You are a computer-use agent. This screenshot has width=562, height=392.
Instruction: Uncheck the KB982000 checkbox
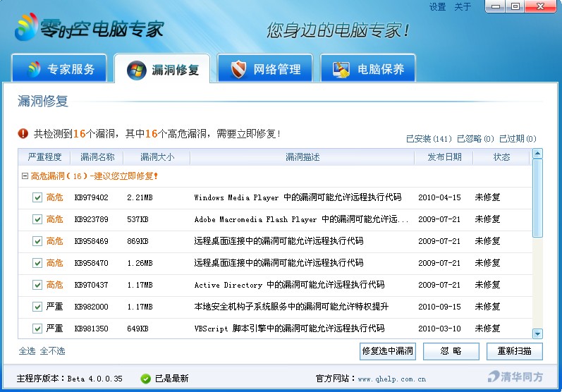[37, 307]
